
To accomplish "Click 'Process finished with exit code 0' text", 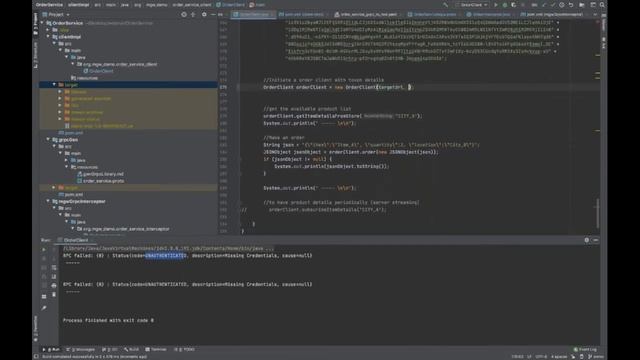I will [x=108, y=320].
